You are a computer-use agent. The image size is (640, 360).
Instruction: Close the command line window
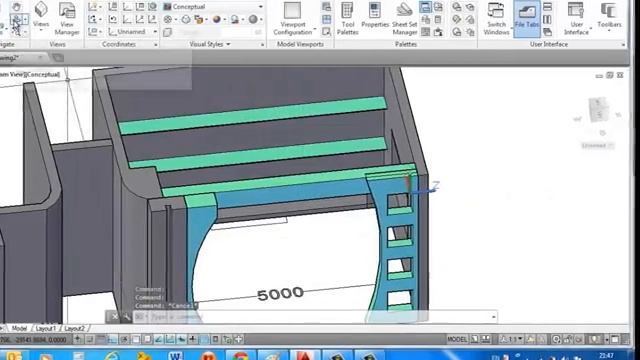click(x=115, y=316)
